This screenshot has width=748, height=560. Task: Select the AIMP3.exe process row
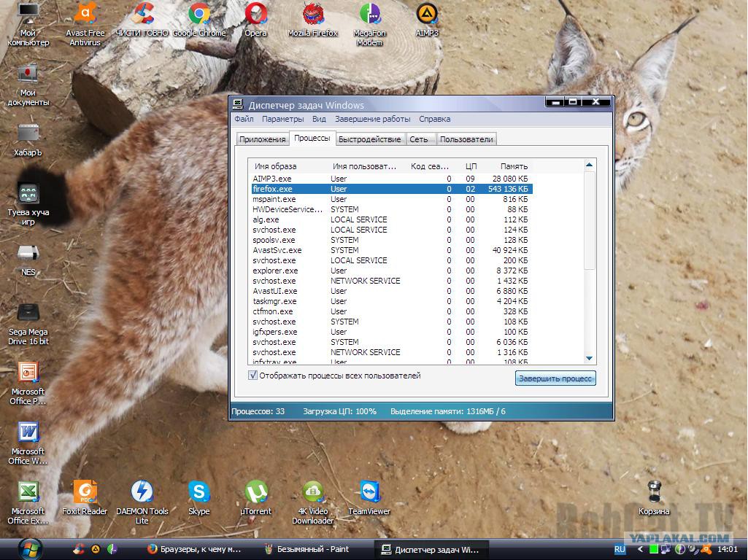pos(391,179)
